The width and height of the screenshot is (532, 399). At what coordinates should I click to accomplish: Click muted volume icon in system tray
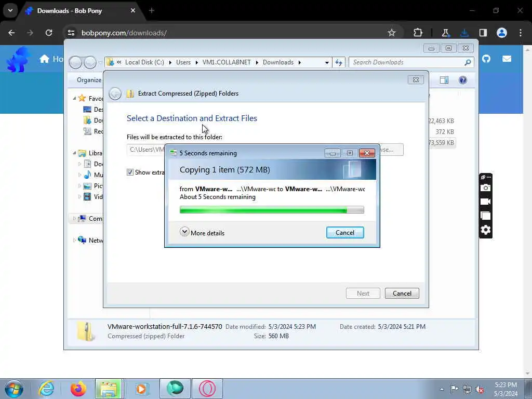click(480, 389)
